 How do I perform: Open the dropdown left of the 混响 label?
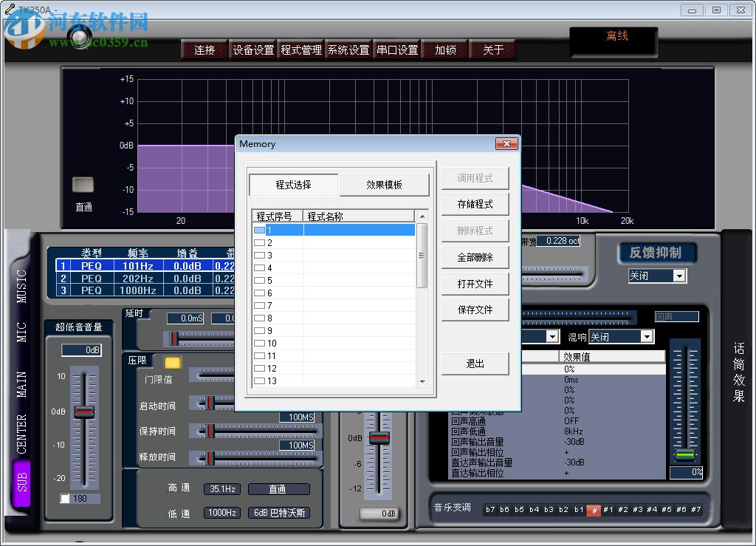pos(541,336)
